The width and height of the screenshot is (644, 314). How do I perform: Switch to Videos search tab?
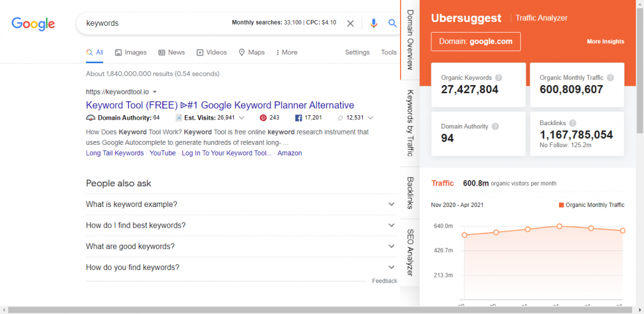pyautogui.click(x=211, y=52)
